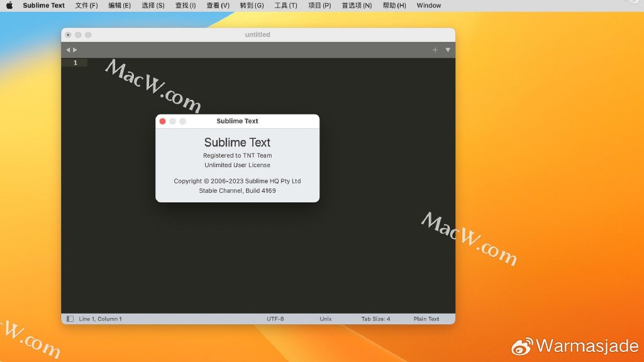
Task: Open the Plain Text syntax selector
Action: [x=426, y=319]
